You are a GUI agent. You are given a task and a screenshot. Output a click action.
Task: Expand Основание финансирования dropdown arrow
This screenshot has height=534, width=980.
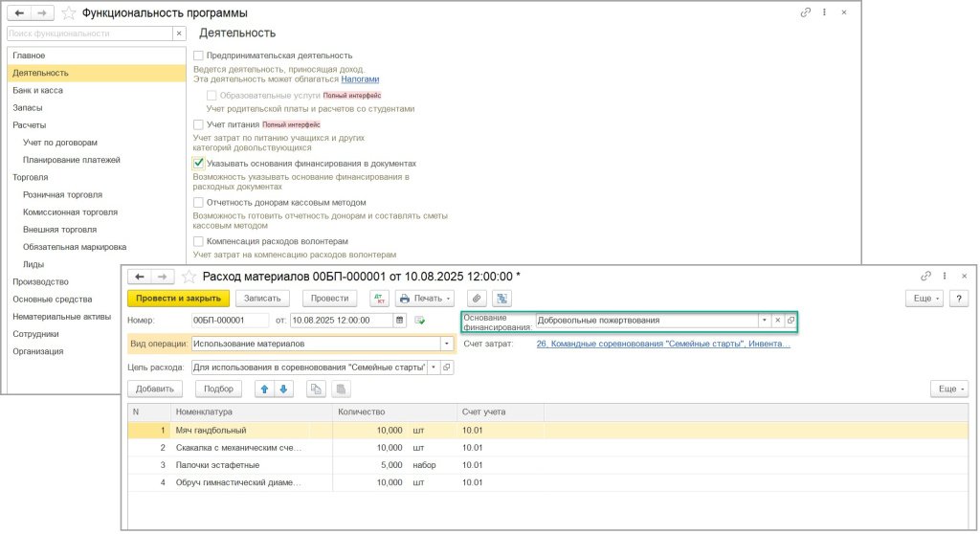pos(764,321)
